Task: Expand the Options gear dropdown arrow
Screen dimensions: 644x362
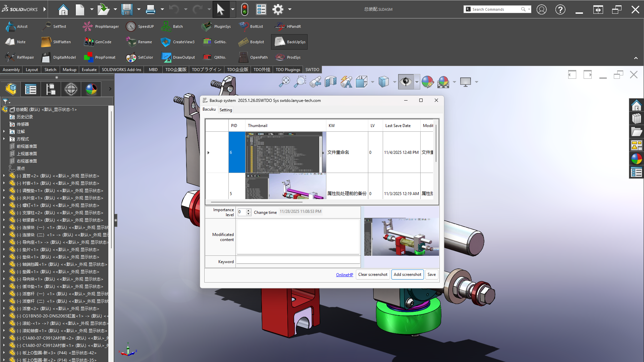Action: point(290,9)
